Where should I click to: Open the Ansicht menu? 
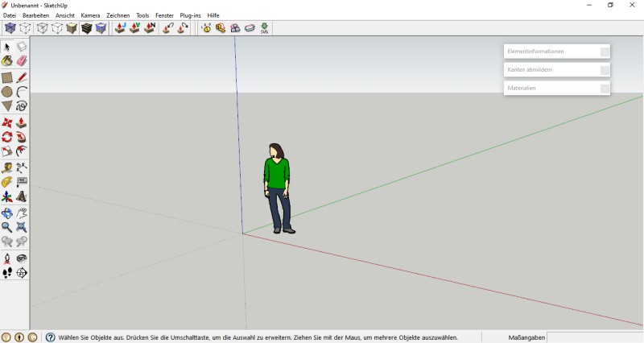point(65,15)
